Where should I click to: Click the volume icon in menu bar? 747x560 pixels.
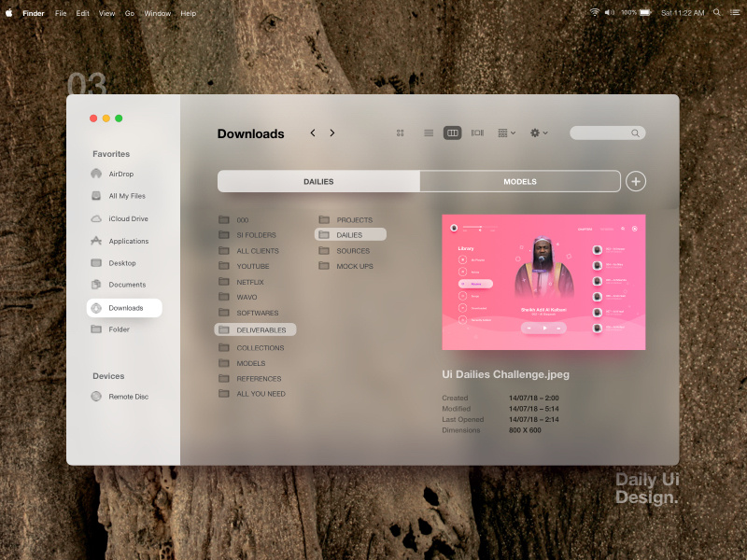(610, 12)
